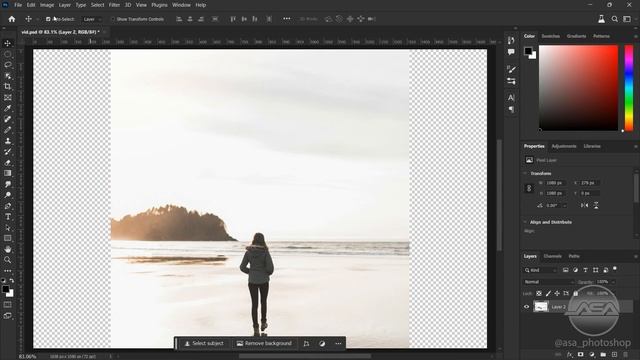Click the hue slider strip
The width and height of the screenshot is (640, 360).
[x=629, y=88]
